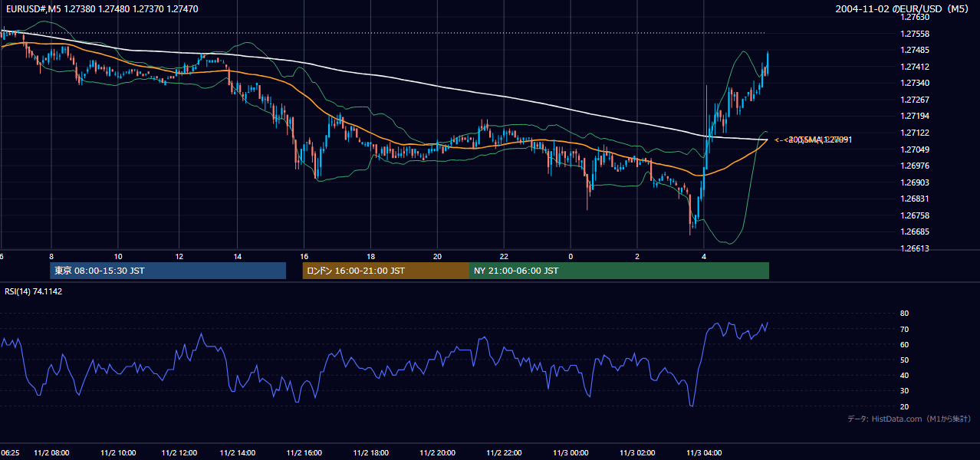Click RSI scale label 80
Viewport: 980px width, 460px height.
click(904, 314)
